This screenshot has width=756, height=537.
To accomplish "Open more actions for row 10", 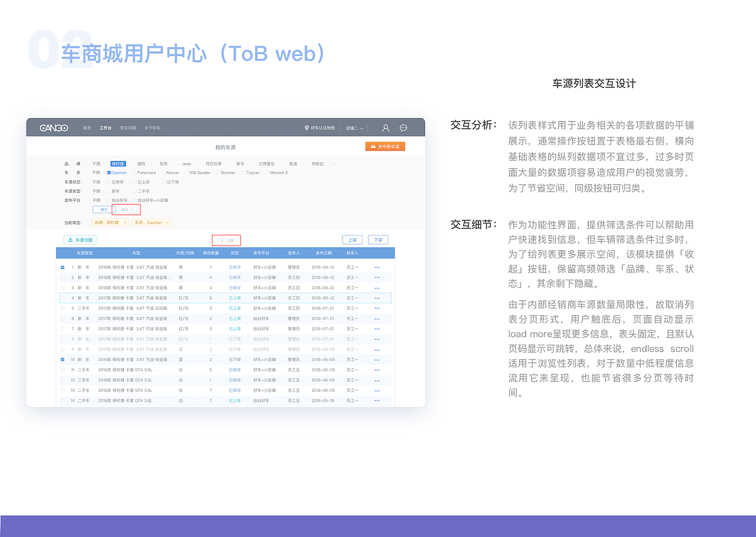I will click(x=377, y=359).
